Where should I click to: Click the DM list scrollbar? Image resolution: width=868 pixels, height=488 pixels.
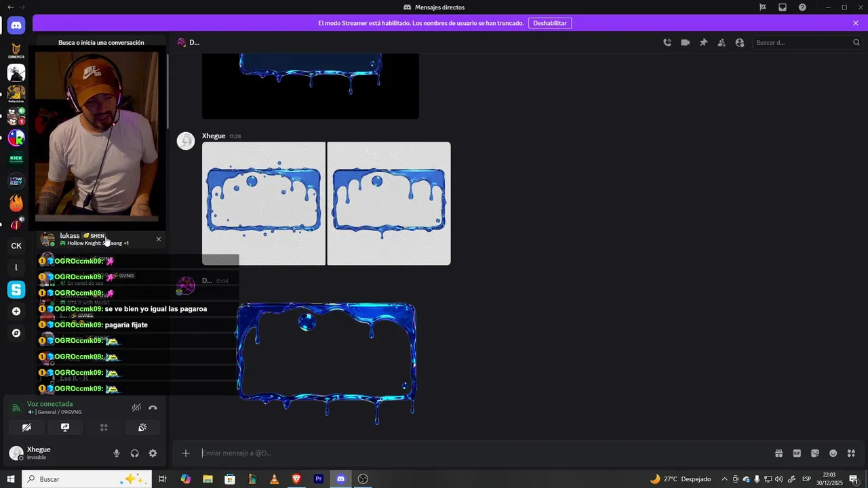(167, 91)
